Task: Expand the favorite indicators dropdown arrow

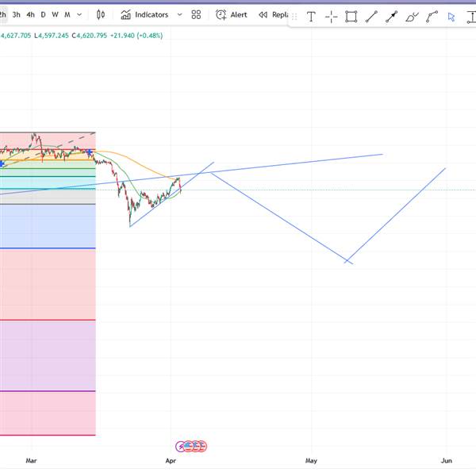Action: [180, 14]
